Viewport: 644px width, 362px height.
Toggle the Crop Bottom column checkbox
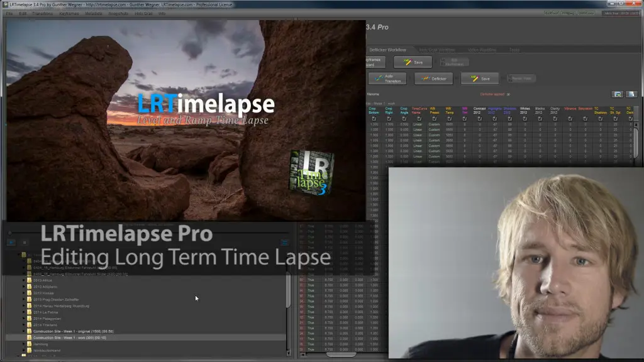(x=374, y=119)
